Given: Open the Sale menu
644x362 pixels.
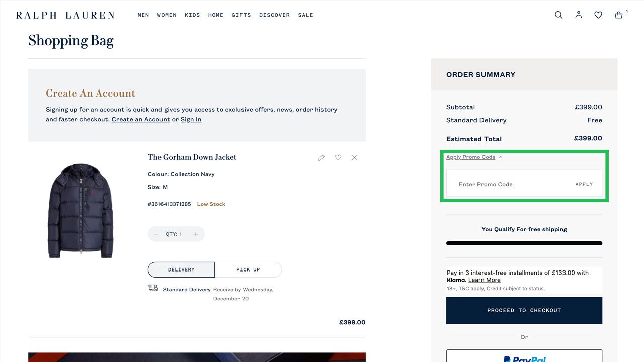Looking at the screenshot, I should click(305, 15).
